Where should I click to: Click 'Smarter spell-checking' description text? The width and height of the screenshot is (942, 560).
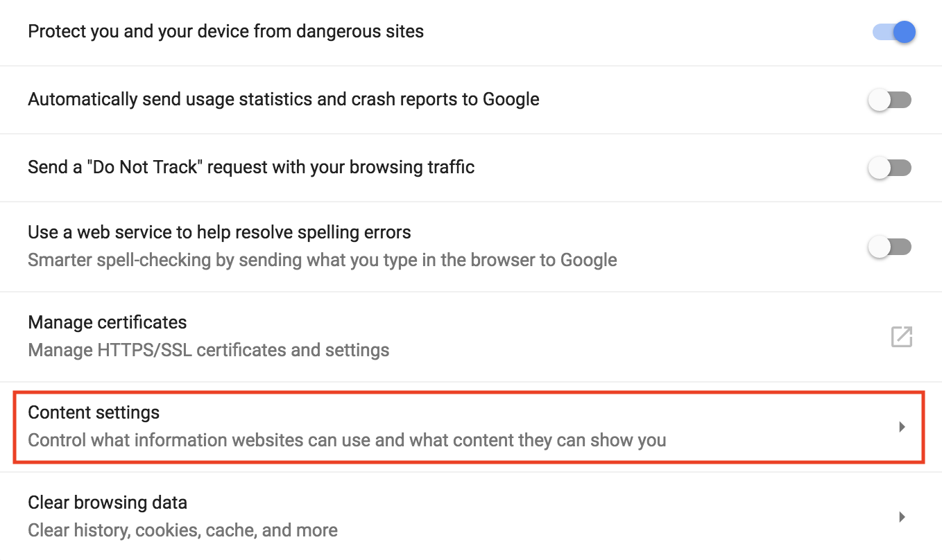point(323,261)
